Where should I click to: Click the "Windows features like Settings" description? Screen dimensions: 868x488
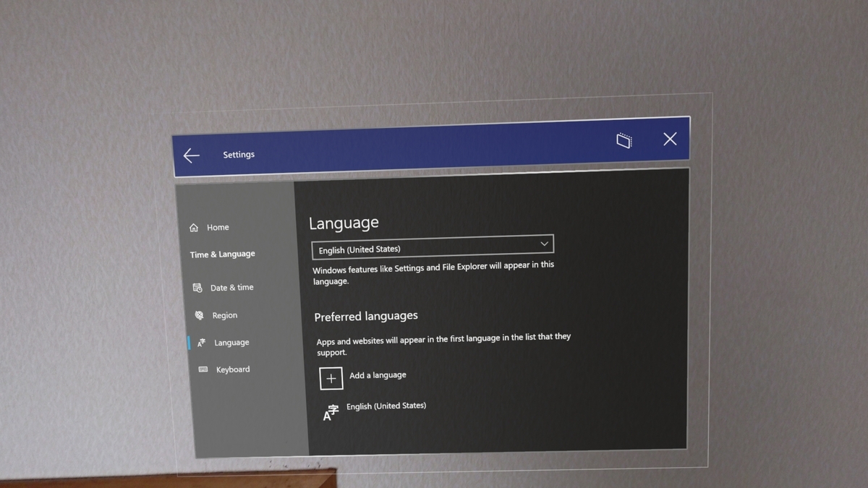[433, 273]
